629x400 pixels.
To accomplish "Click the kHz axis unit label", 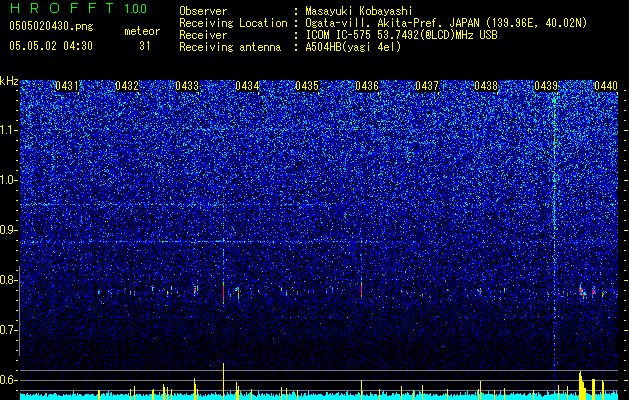I will pyautogui.click(x=9, y=81).
